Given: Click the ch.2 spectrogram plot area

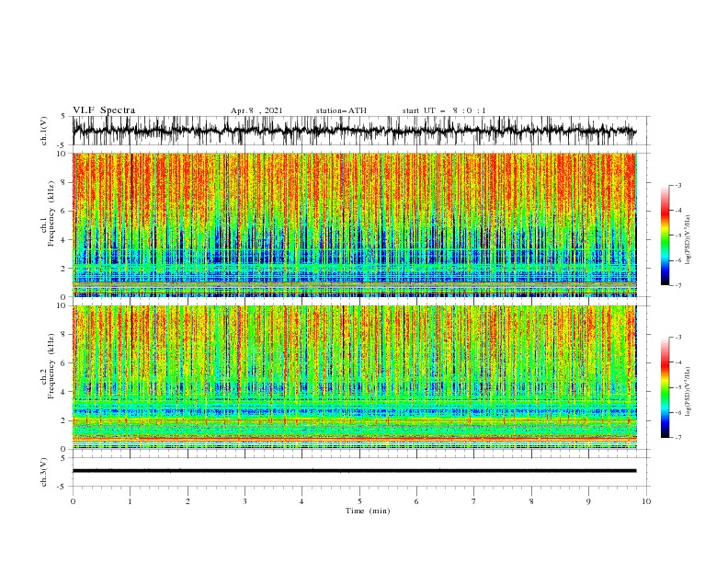Looking at the screenshot, I should [x=355, y=377].
